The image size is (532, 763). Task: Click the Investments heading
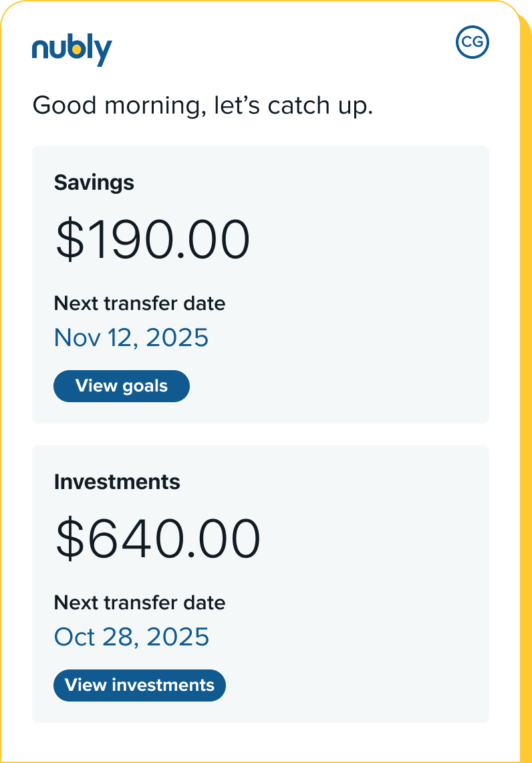tap(117, 482)
